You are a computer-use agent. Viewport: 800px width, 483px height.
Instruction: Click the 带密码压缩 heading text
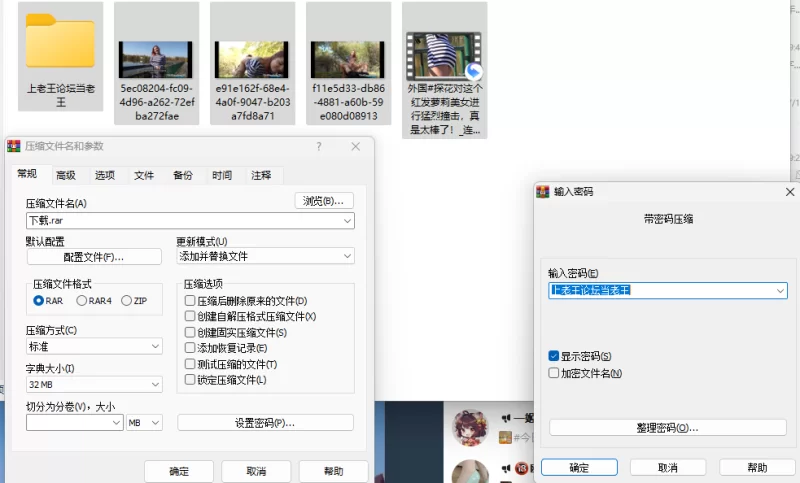(x=668, y=219)
